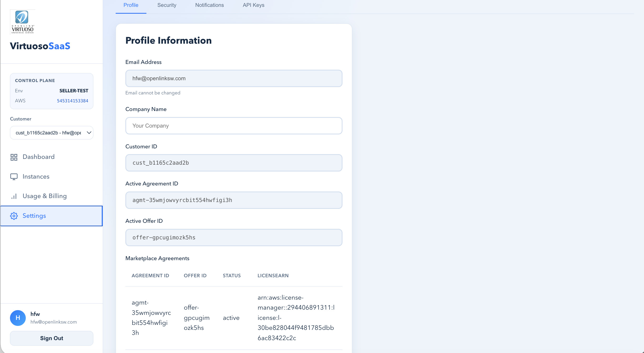This screenshot has width=644, height=353.
Task: Click the Profile Information heading
Action: [168, 41]
